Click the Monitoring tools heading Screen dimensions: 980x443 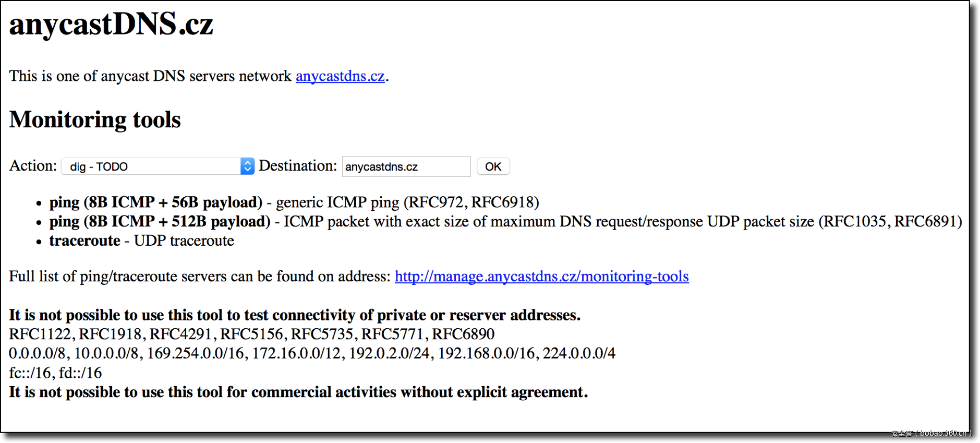point(95,120)
